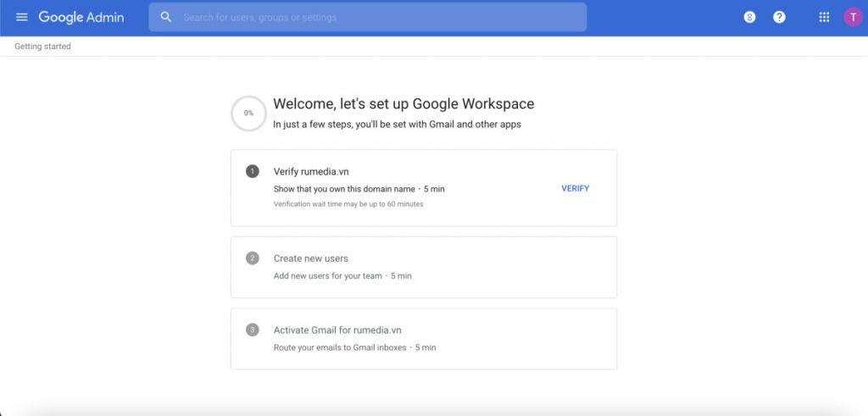Focus the search users, groups or settings field
868x416 pixels.
coord(368,17)
